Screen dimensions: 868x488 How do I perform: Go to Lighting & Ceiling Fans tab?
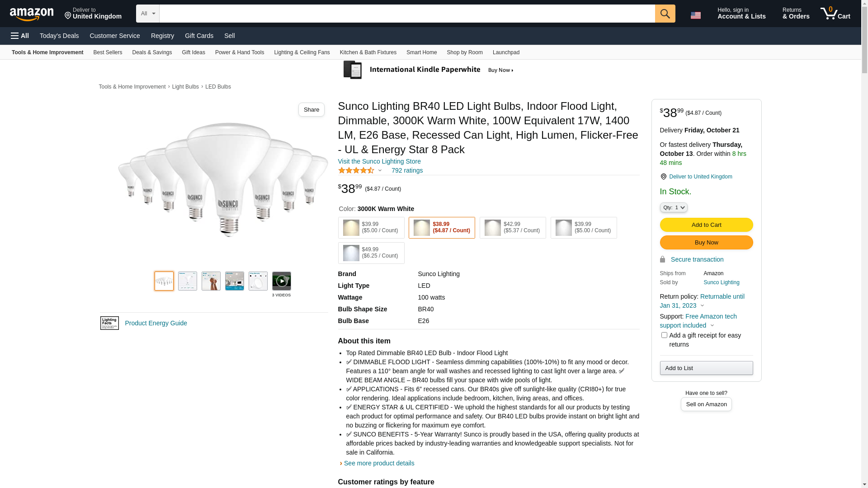pos(302,52)
